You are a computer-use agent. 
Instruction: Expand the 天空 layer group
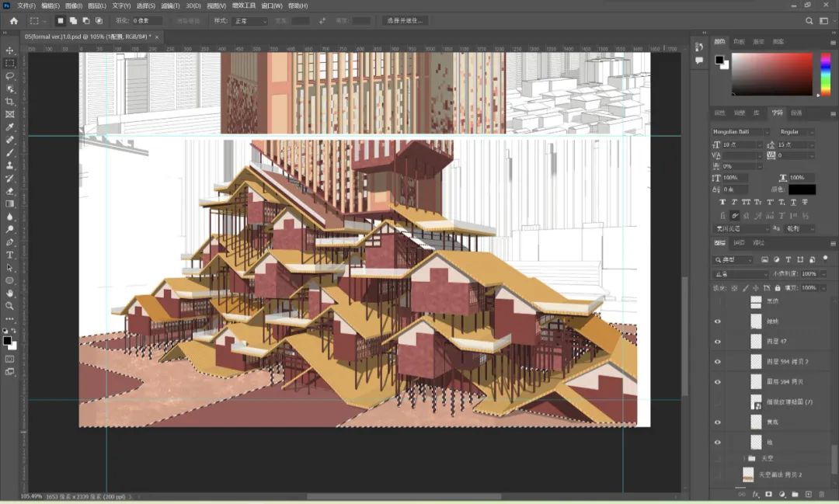[744, 458]
